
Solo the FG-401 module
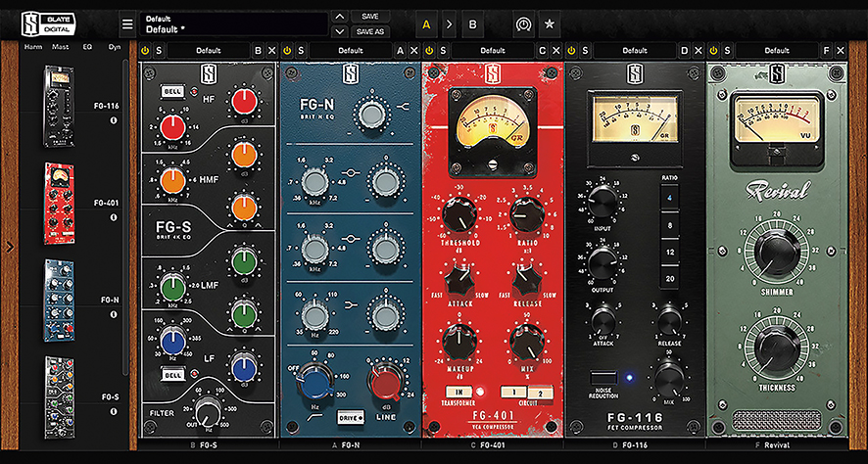pos(442,51)
